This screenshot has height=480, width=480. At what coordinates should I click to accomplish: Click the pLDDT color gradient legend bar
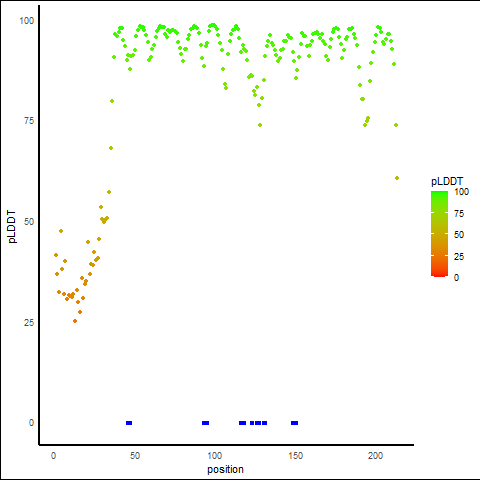click(x=439, y=234)
